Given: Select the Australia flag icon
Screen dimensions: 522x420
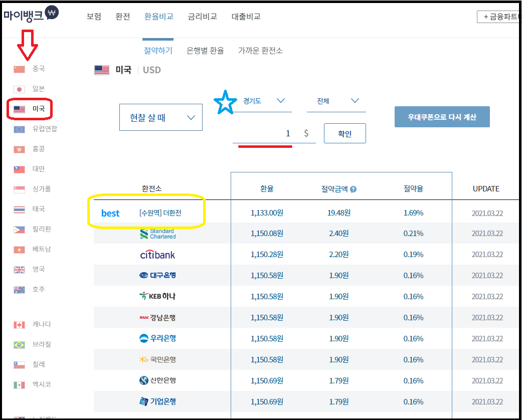Looking at the screenshot, I should tap(20, 290).
